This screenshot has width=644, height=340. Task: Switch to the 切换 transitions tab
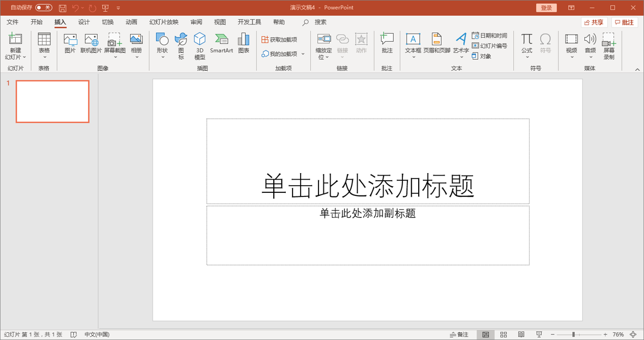tap(108, 22)
